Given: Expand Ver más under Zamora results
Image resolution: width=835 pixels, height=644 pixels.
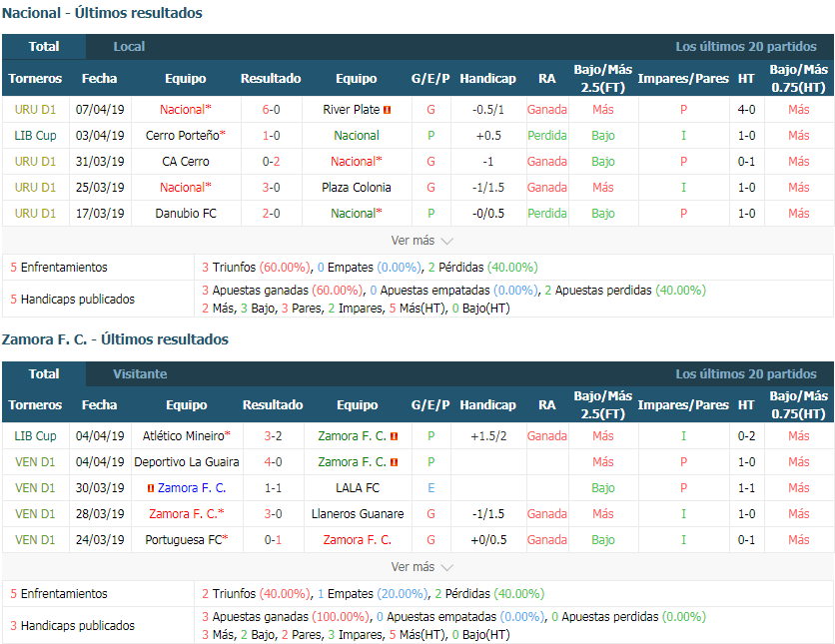Looking at the screenshot, I should 421,567.
